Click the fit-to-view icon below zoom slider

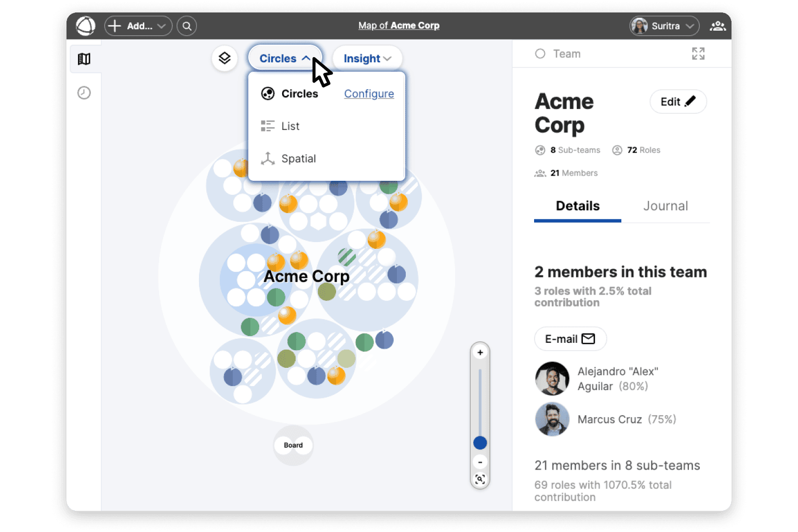[480, 479]
